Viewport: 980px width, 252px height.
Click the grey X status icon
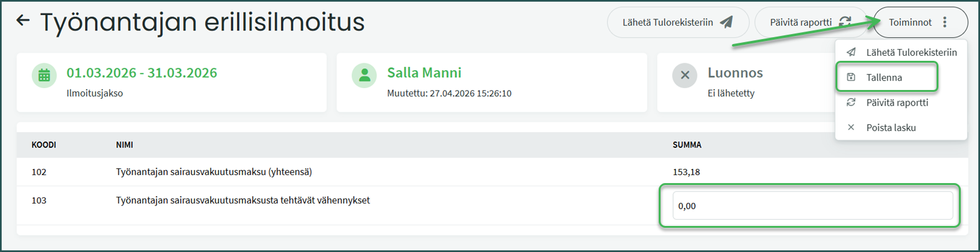tap(684, 76)
